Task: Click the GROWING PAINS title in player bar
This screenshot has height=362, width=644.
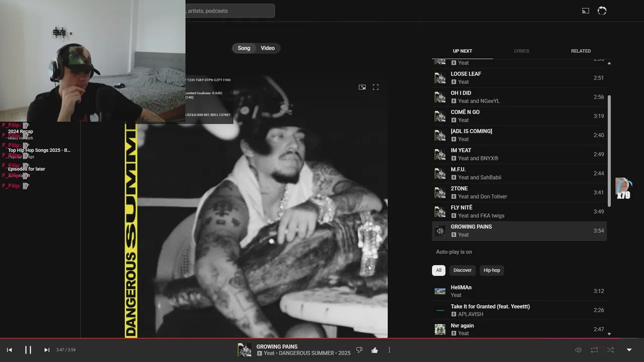Action: coord(277,346)
